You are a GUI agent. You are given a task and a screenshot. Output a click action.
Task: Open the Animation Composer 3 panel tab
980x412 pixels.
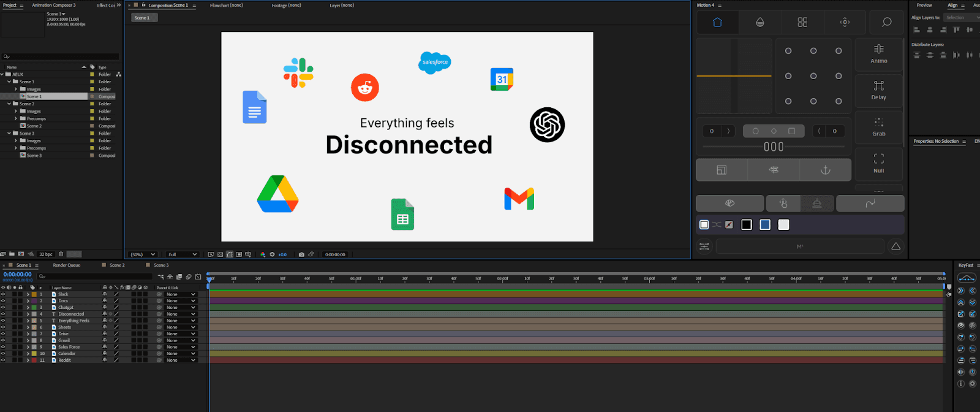pos(54,5)
